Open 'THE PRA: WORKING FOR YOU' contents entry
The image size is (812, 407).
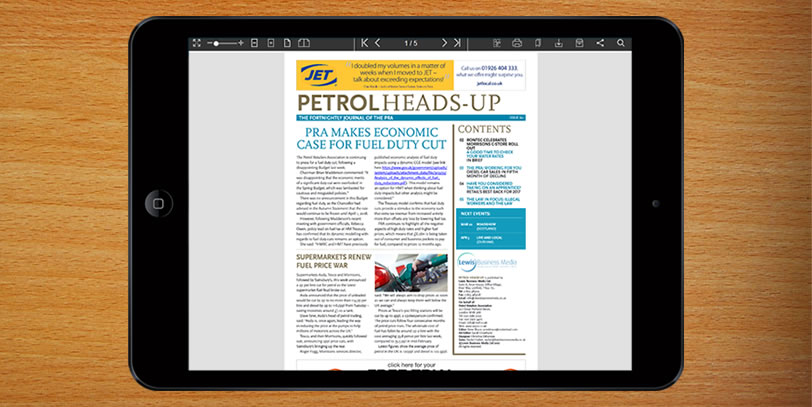(x=494, y=168)
